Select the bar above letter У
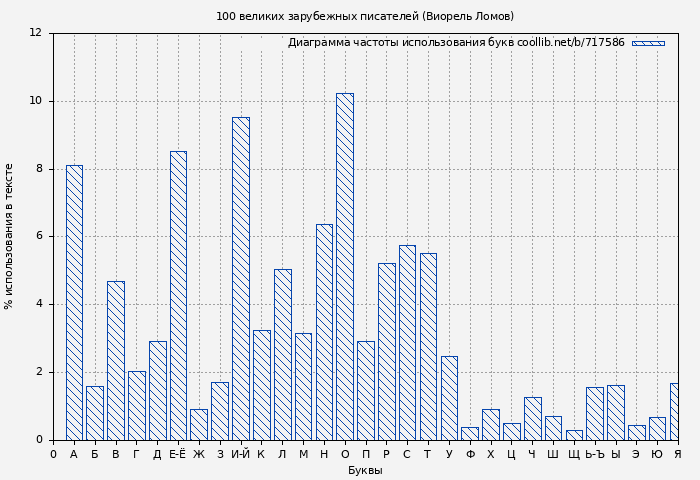 449,398
